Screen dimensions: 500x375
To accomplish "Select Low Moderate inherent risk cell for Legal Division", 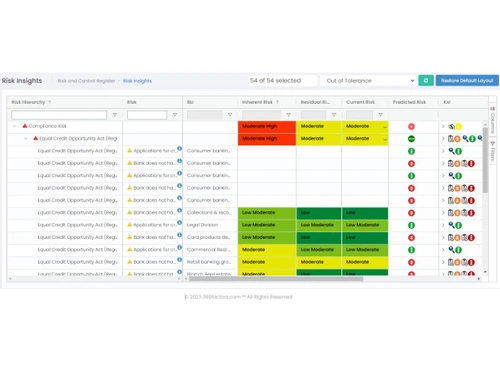I will pos(267,225).
